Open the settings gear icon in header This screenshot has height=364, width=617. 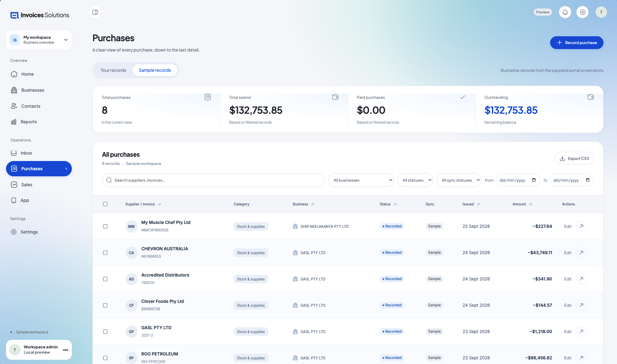[x=583, y=12]
